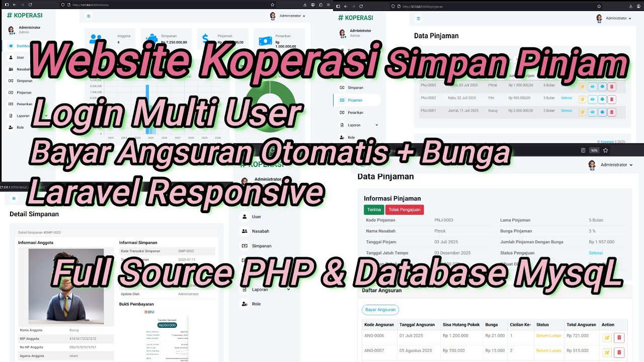
Task: Expand Laporan menu in top-right pinjaman sidebar
Action: [x=359, y=125]
